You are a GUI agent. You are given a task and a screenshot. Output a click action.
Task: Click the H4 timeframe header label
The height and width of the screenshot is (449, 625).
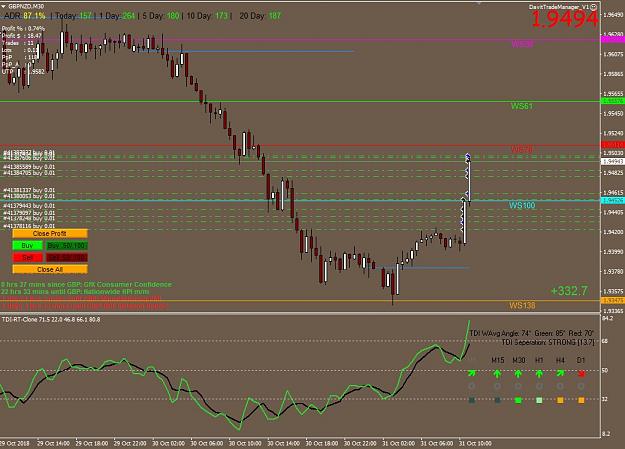click(x=560, y=360)
